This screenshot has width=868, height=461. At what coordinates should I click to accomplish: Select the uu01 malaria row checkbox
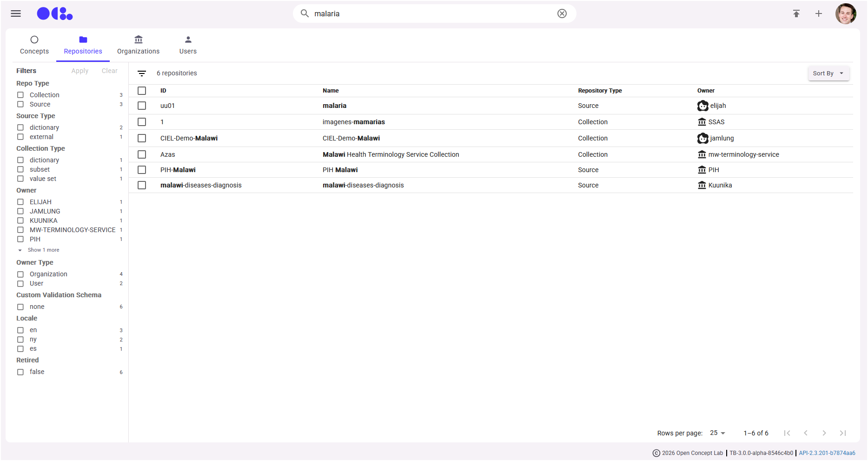142,106
